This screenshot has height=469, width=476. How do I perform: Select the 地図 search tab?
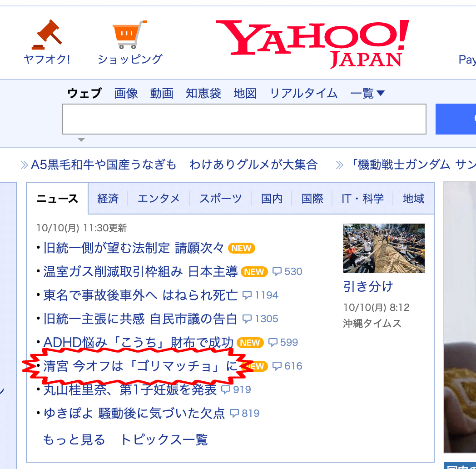(x=245, y=93)
